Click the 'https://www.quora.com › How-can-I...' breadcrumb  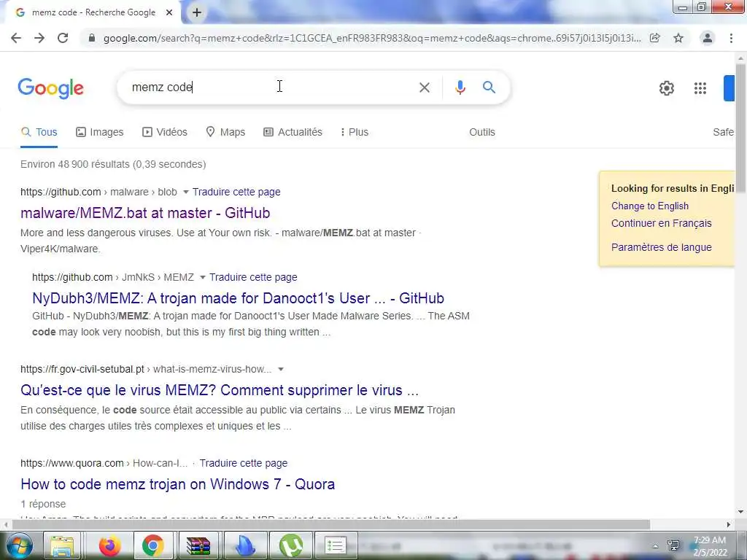coord(104,463)
